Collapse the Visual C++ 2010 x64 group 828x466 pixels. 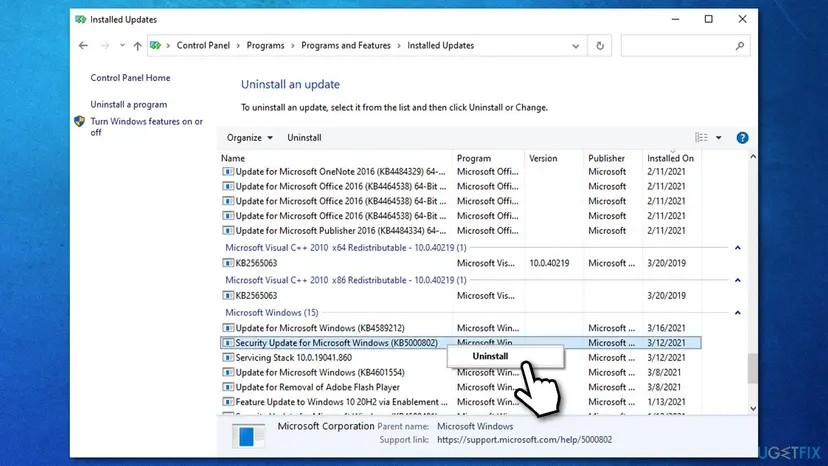tap(738, 248)
